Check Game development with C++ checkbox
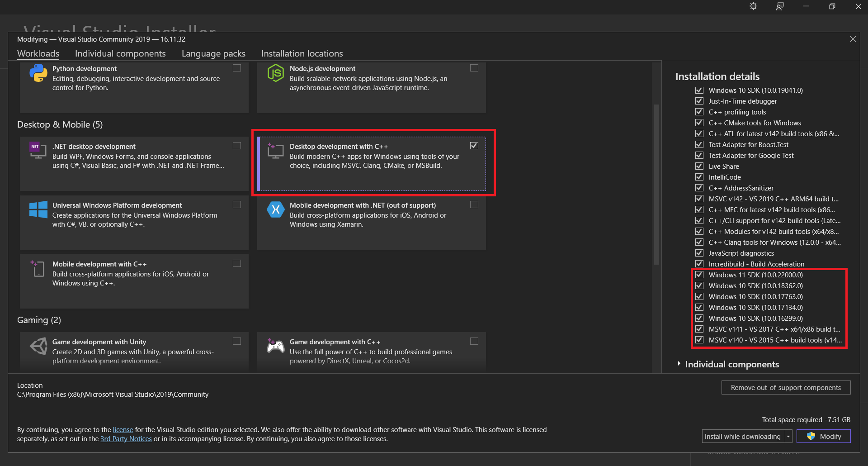 point(474,341)
